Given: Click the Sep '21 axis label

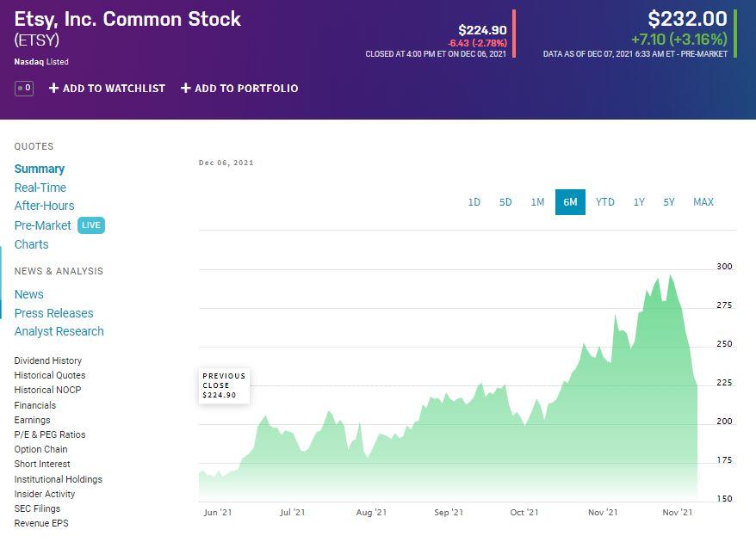Looking at the screenshot, I should point(449,512).
